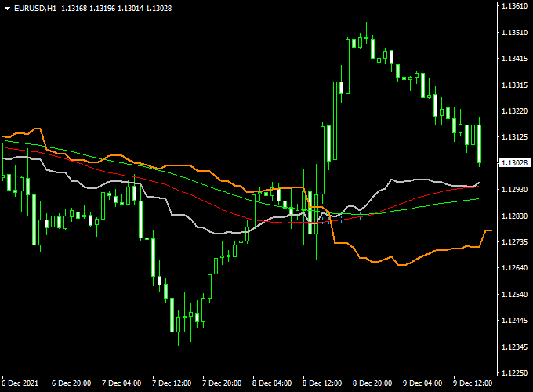Click the 7 Dec 04:00 time label
The image size is (533, 392).
121,383
